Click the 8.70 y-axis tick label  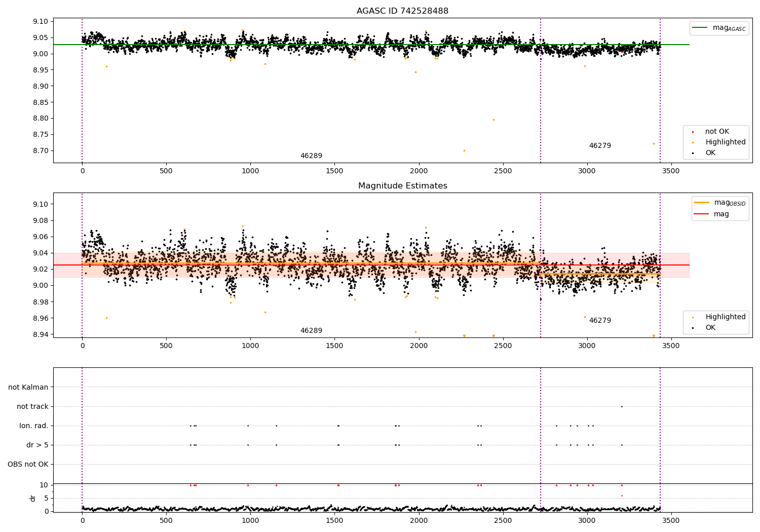tap(40, 151)
